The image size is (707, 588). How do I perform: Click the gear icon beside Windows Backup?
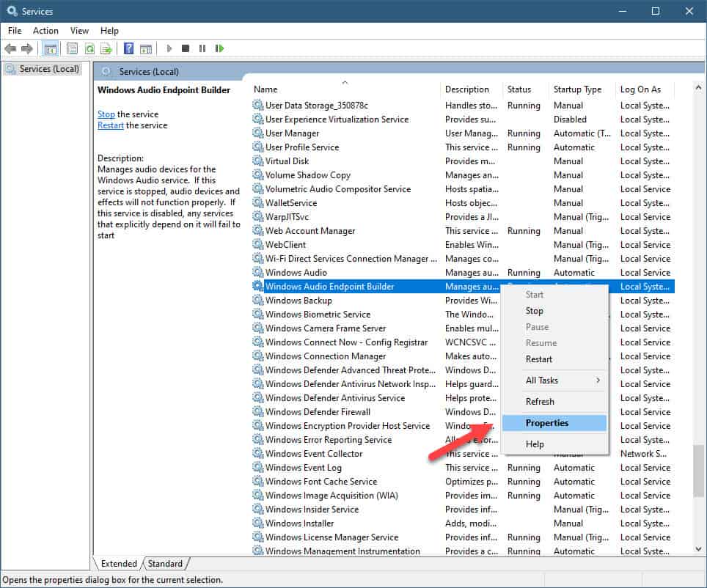click(258, 301)
